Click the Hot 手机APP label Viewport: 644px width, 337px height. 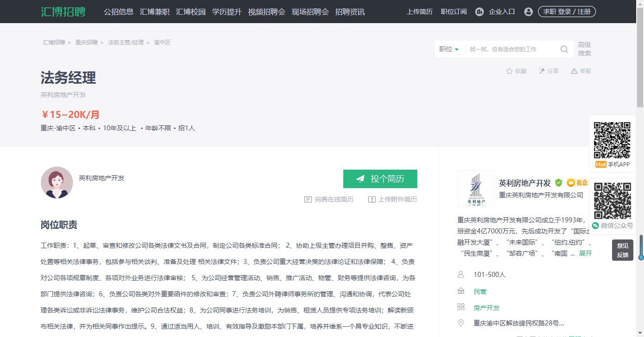click(x=612, y=165)
